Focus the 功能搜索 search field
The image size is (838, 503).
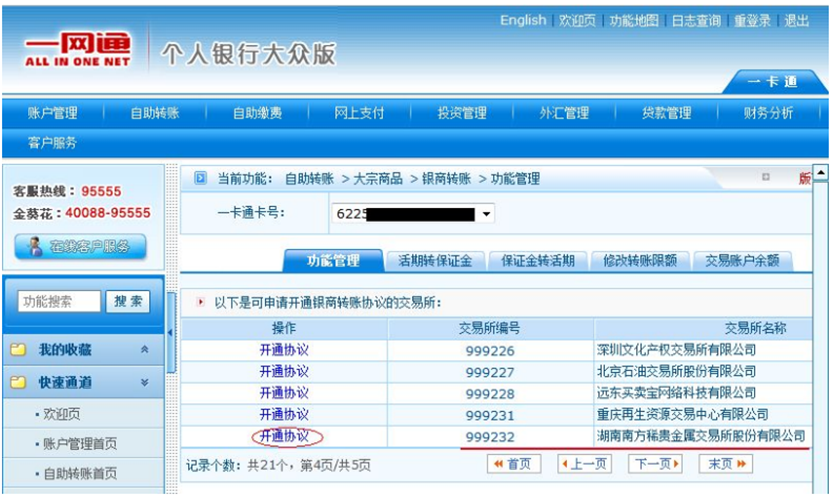pyautogui.click(x=59, y=301)
